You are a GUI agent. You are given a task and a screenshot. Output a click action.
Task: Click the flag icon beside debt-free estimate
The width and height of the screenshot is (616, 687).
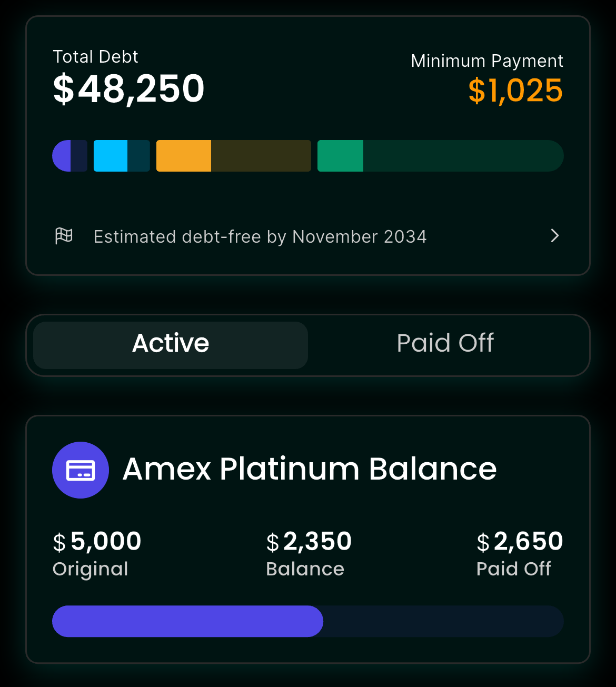point(64,236)
